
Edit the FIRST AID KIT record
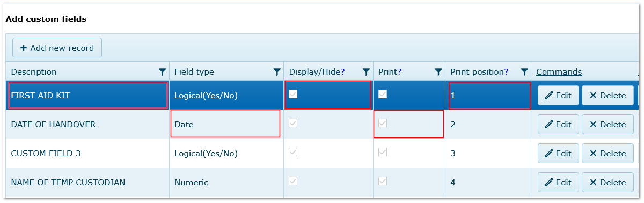point(558,95)
